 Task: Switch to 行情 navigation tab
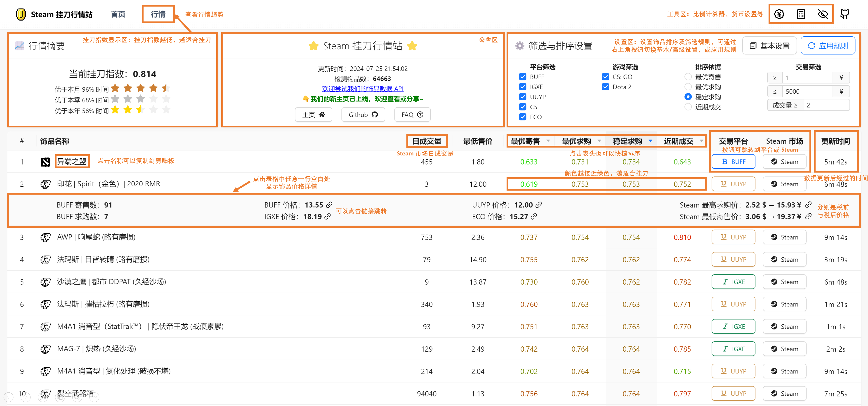click(x=158, y=14)
